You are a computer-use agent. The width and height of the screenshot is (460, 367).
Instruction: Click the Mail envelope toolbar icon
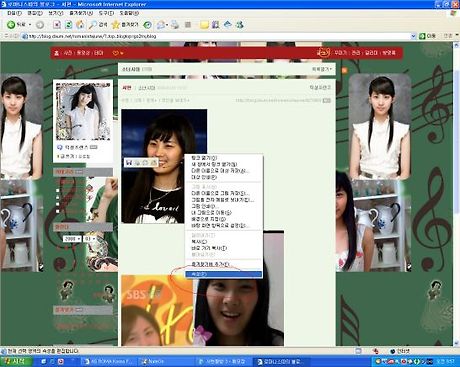point(161,25)
